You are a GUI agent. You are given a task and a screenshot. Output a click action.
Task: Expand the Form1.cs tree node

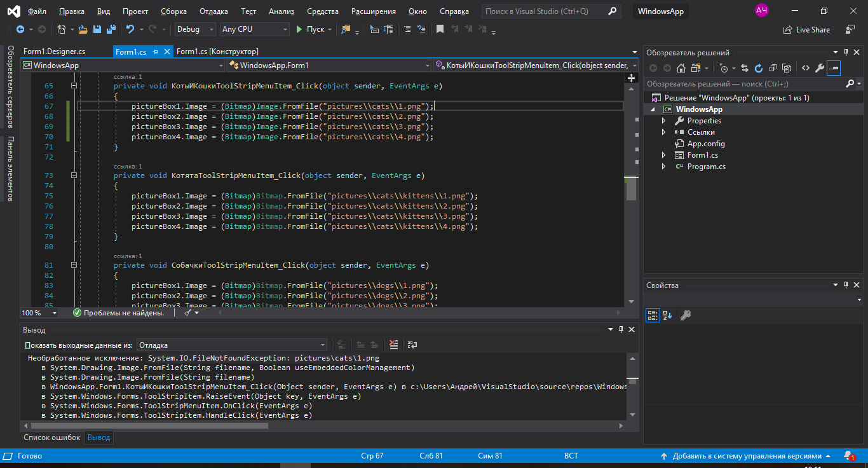click(664, 155)
